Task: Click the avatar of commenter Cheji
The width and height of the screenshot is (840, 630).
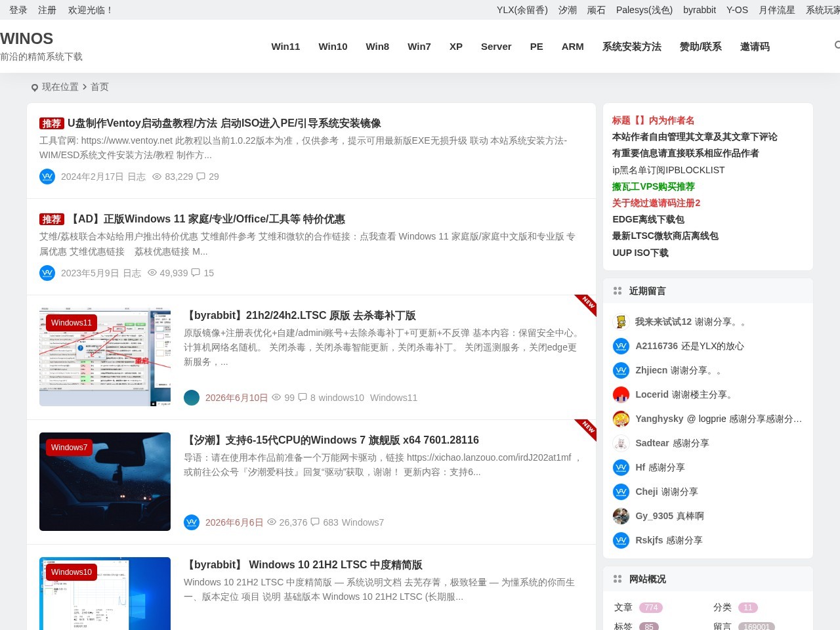Action: tap(621, 492)
